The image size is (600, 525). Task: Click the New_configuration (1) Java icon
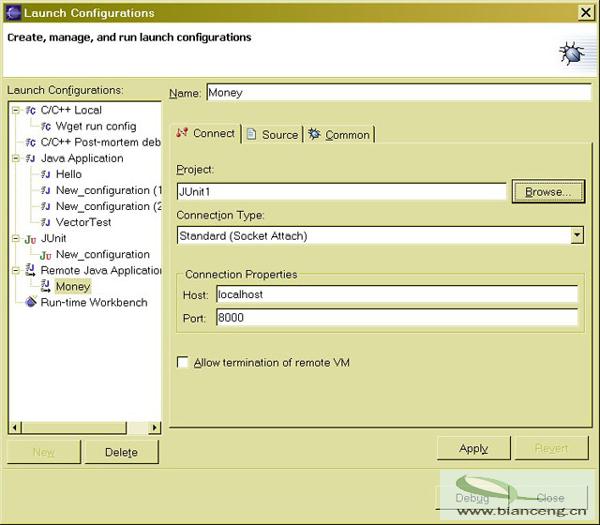pyautogui.click(x=46, y=190)
